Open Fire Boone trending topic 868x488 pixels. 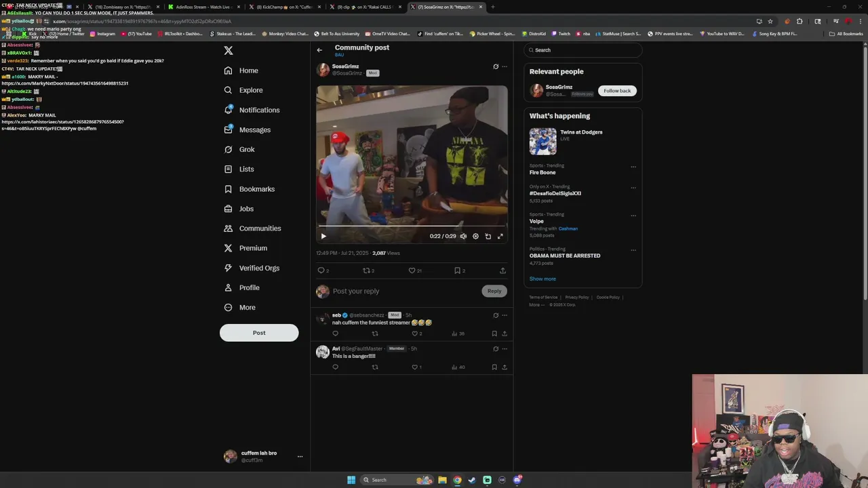pos(542,173)
